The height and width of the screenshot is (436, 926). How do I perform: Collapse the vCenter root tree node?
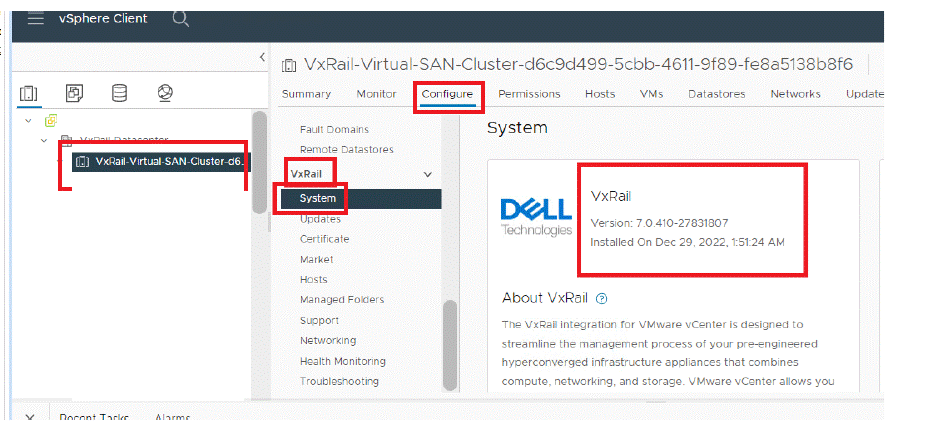pos(28,121)
